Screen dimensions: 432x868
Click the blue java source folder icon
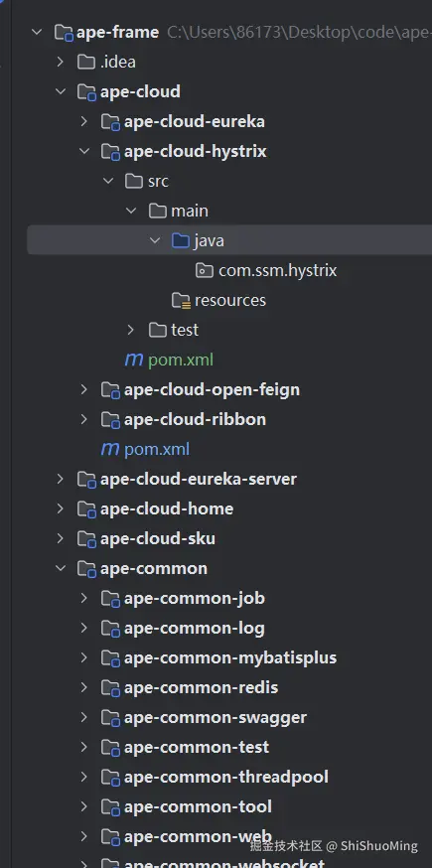click(x=181, y=240)
